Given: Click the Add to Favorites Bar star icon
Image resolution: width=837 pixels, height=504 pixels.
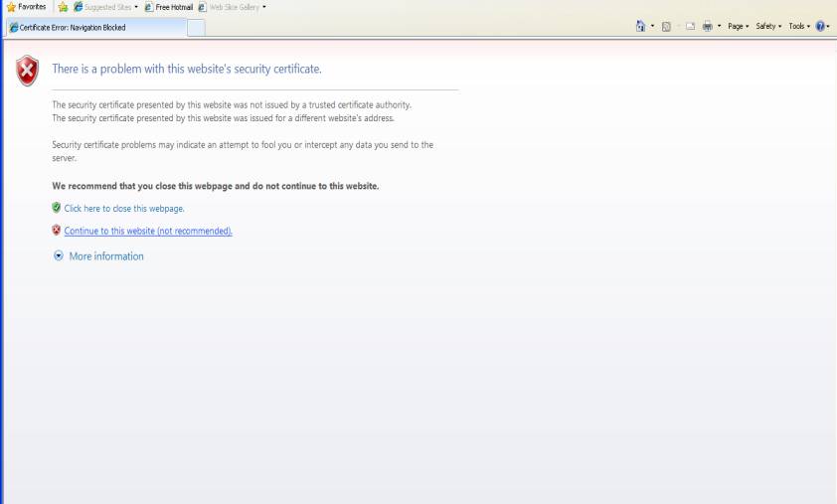Looking at the screenshot, I should click(63, 7).
